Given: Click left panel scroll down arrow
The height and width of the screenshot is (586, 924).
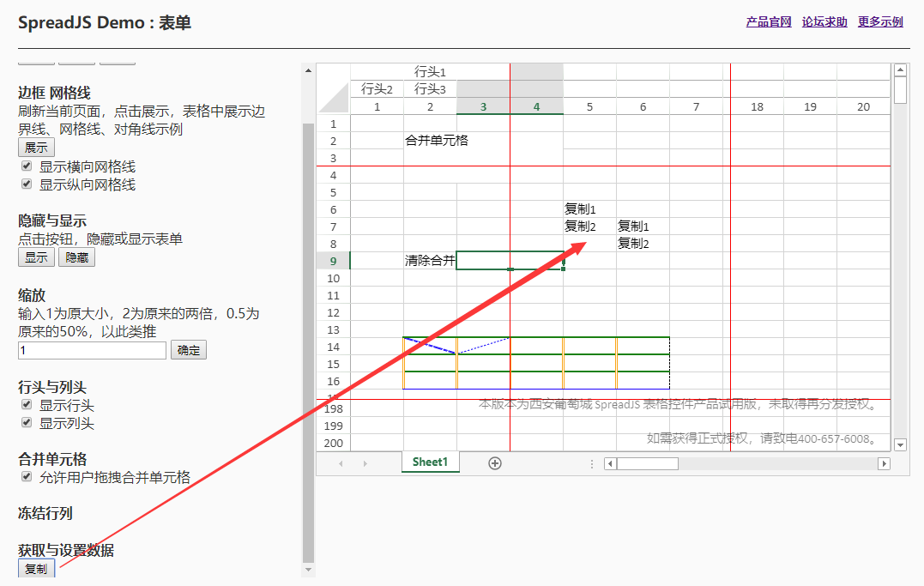Looking at the screenshot, I should point(308,570).
